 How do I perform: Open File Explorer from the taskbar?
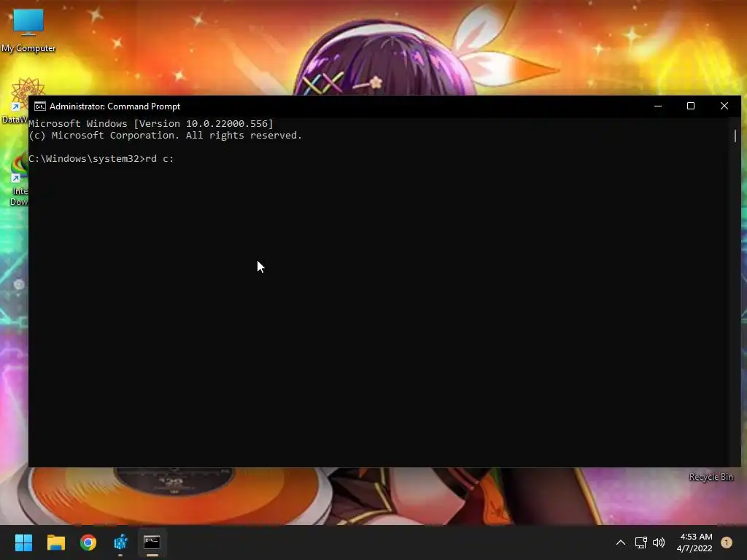(55, 542)
